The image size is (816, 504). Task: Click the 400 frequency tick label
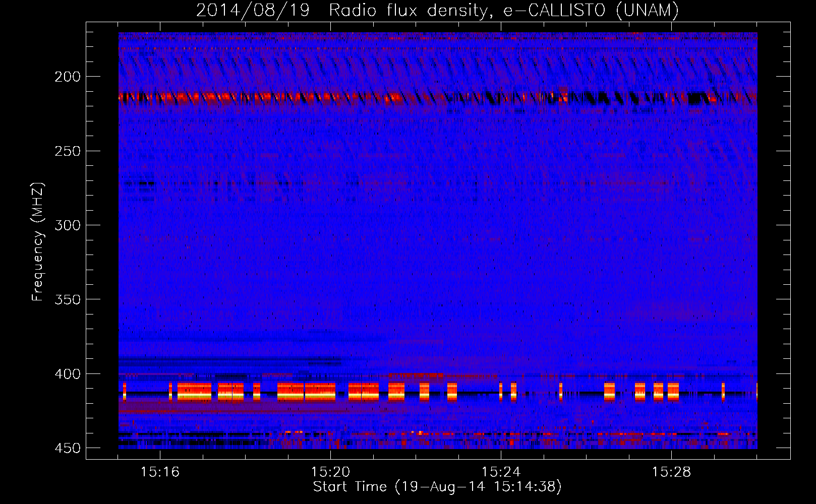click(68, 374)
